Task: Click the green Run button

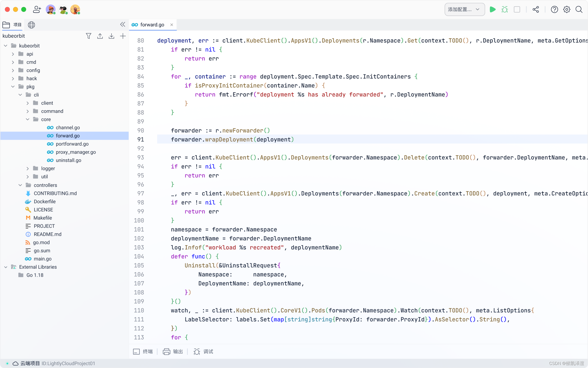Action: coord(493,9)
